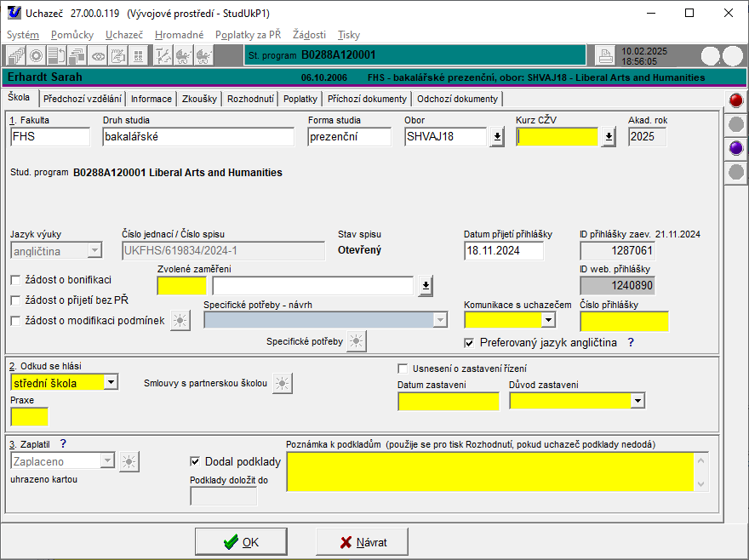749x560 pixels.
Task: Click the sun icon beside žádost o modifikaci podmínek
Action: point(180,320)
